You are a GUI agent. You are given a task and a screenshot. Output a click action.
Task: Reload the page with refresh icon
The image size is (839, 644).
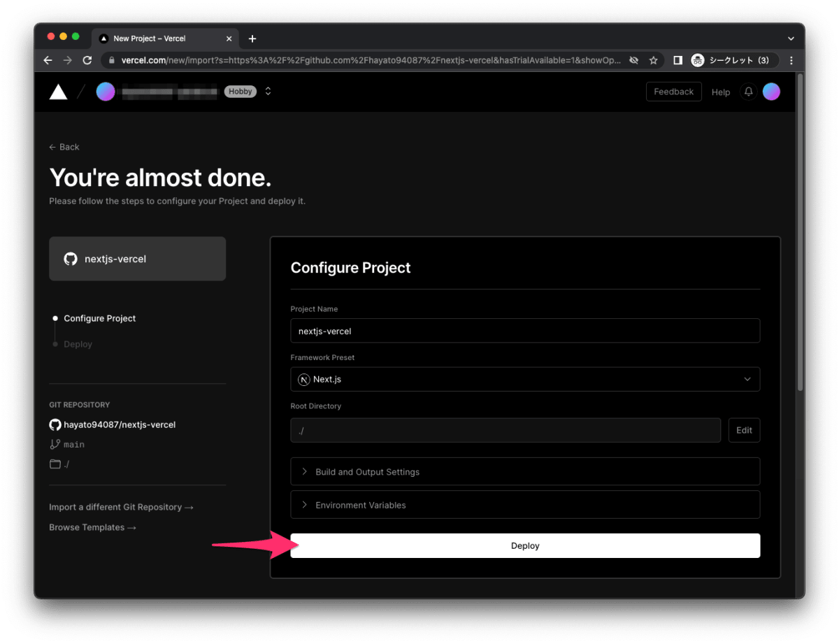(87, 60)
